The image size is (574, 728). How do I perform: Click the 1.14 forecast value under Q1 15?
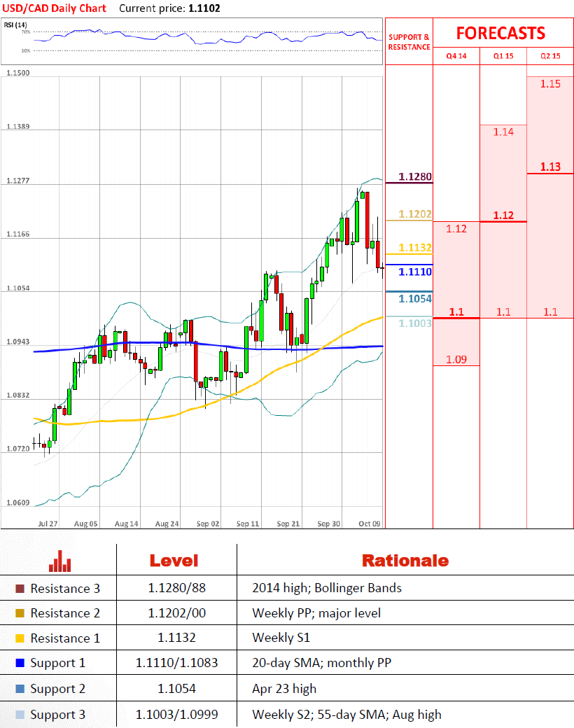tap(503, 132)
